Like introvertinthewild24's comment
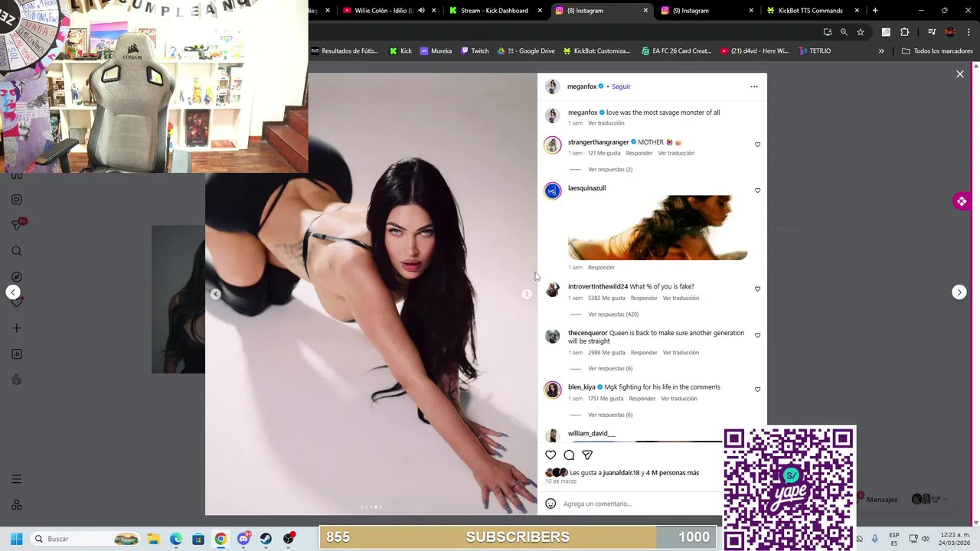This screenshot has width=980, height=551. tap(757, 289)
